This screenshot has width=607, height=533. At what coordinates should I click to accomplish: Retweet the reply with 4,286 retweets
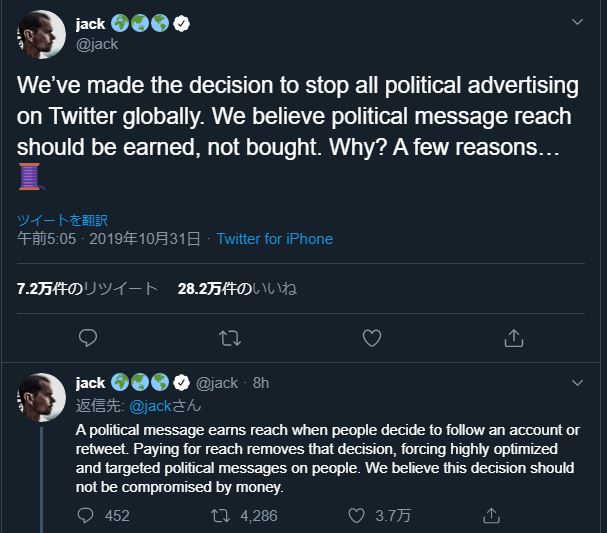click(x=219, y=516)
